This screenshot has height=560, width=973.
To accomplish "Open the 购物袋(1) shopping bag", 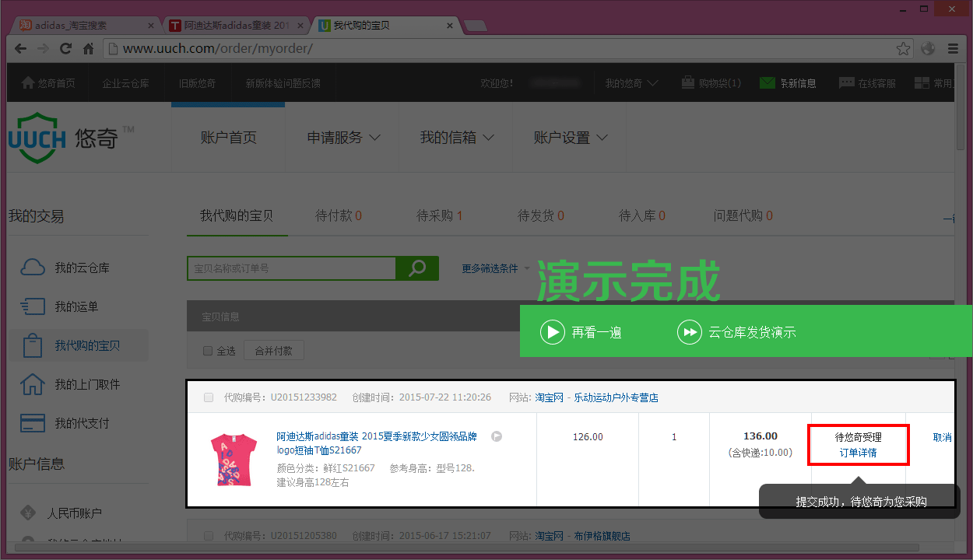I will 711,83.
